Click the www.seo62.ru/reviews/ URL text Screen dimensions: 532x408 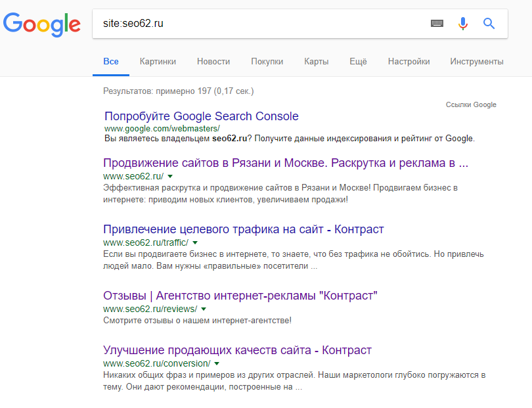[x=150, y=309]
